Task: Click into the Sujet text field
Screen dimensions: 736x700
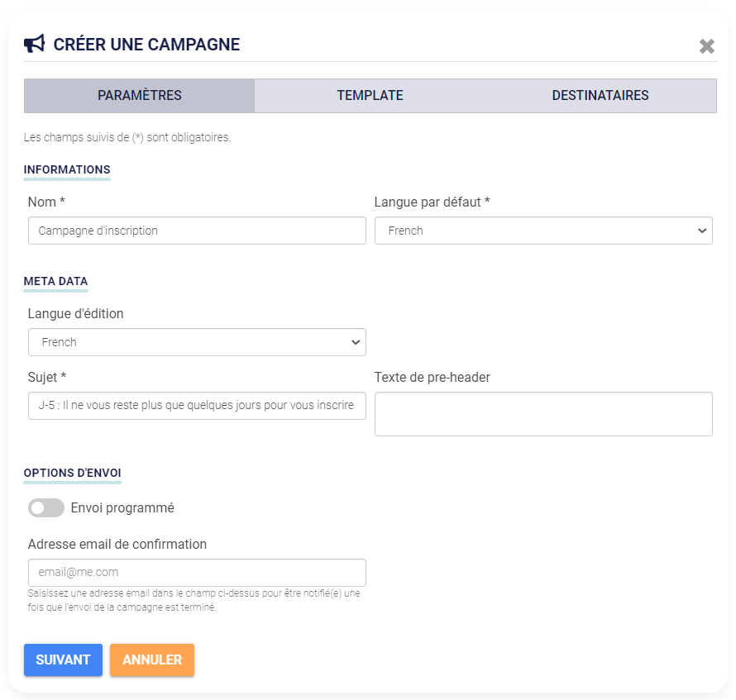Action: [x=197, y=405]
